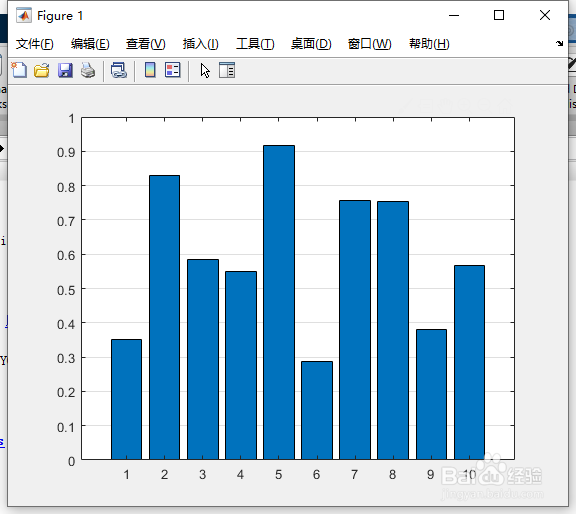576x514 pixels.
Task: Click the x-axis tick label 8
Action: pyautogui.click(x=392, y=475)
